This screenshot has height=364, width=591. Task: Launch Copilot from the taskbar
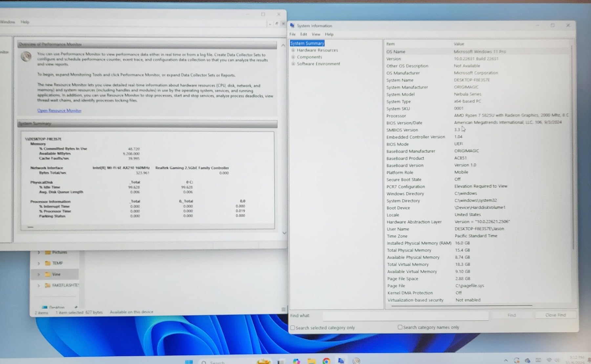point(297,361)
